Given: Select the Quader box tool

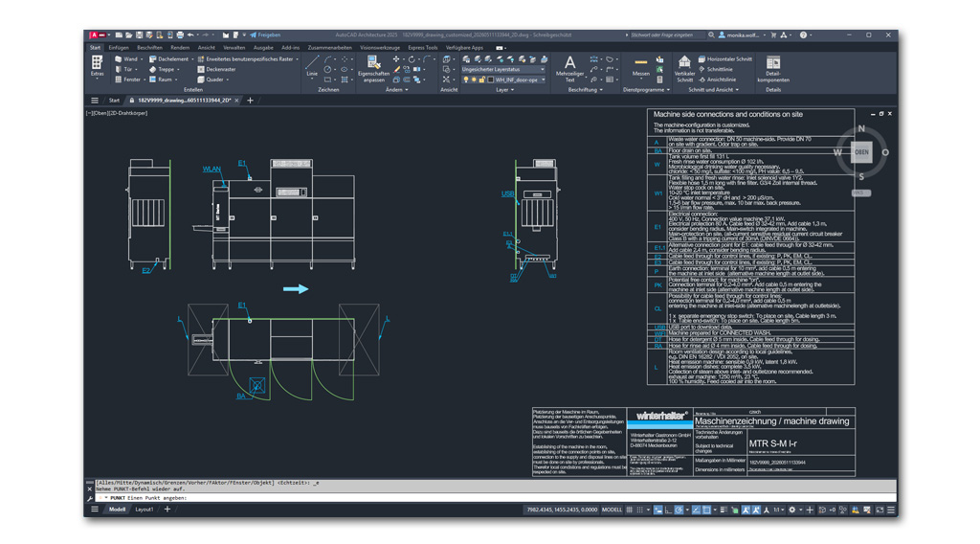Looking at the screenshot, I should [212, 79].
